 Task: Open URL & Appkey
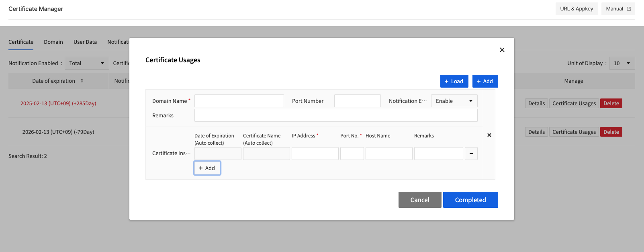click(x=576, y=9)
